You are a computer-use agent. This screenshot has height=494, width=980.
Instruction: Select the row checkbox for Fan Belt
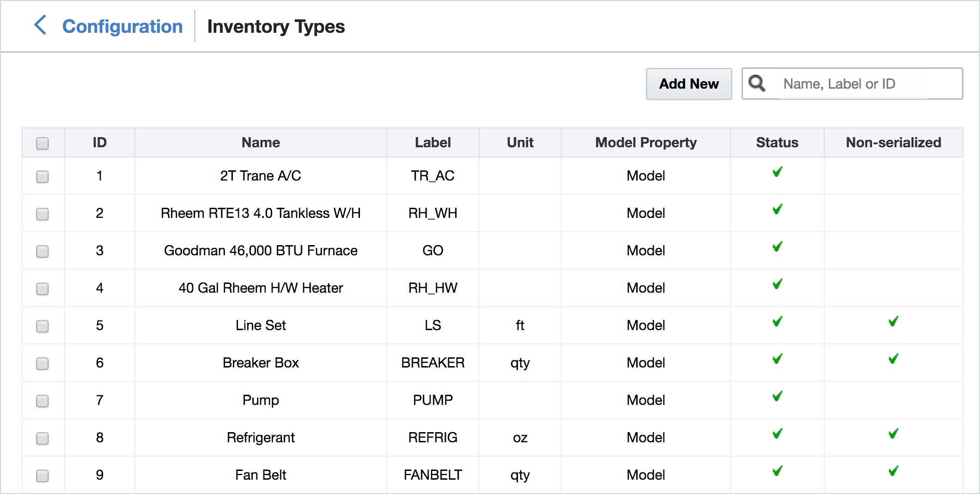click(43, 475)
